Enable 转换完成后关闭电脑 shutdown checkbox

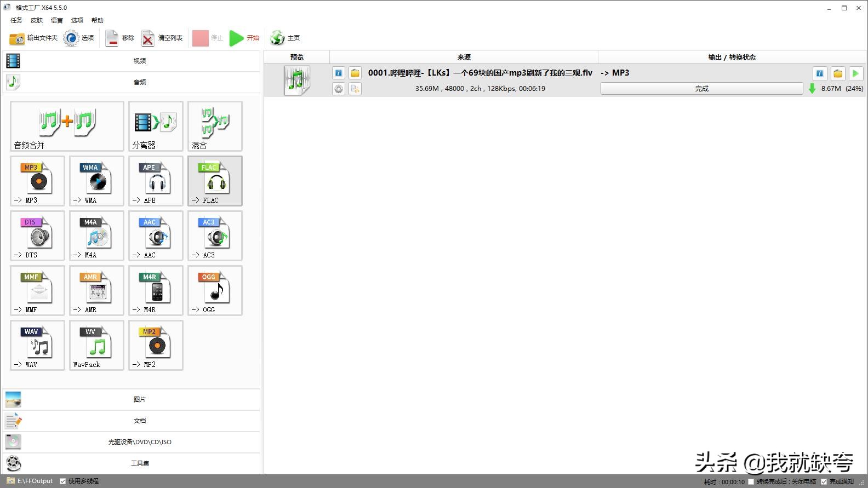pos(751,482)
